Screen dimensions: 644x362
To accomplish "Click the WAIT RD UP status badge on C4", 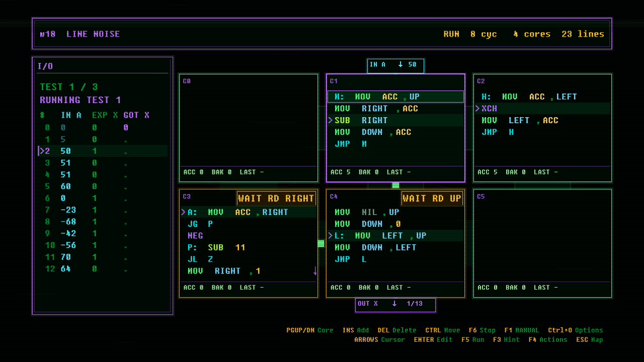I will (432, 198).
